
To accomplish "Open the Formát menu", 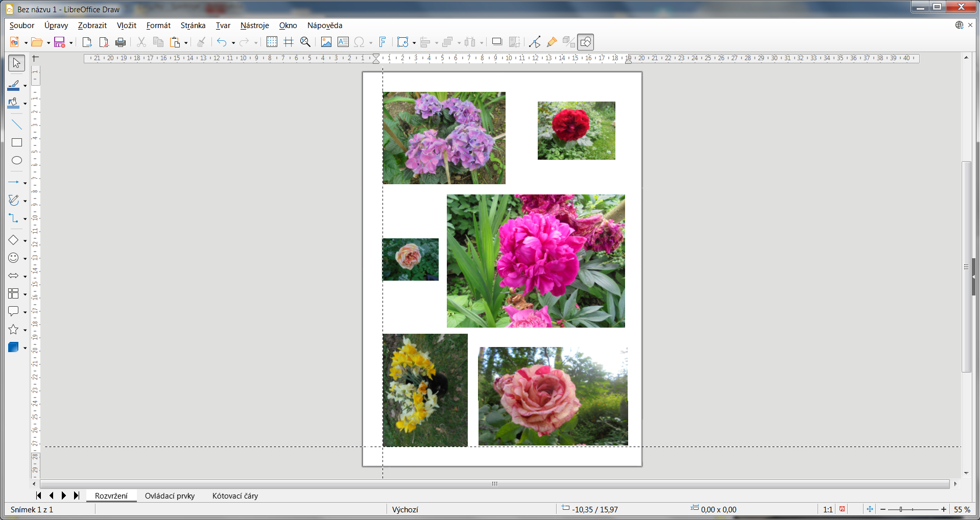I will (x=158, y=26).
